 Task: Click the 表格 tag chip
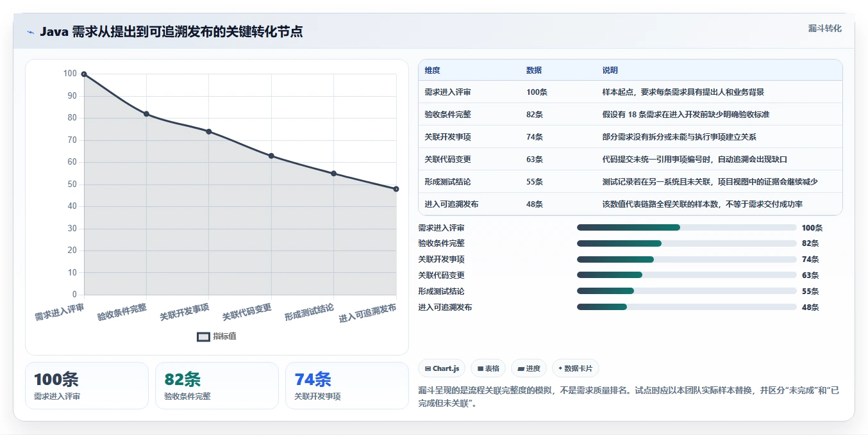[488, 368]
